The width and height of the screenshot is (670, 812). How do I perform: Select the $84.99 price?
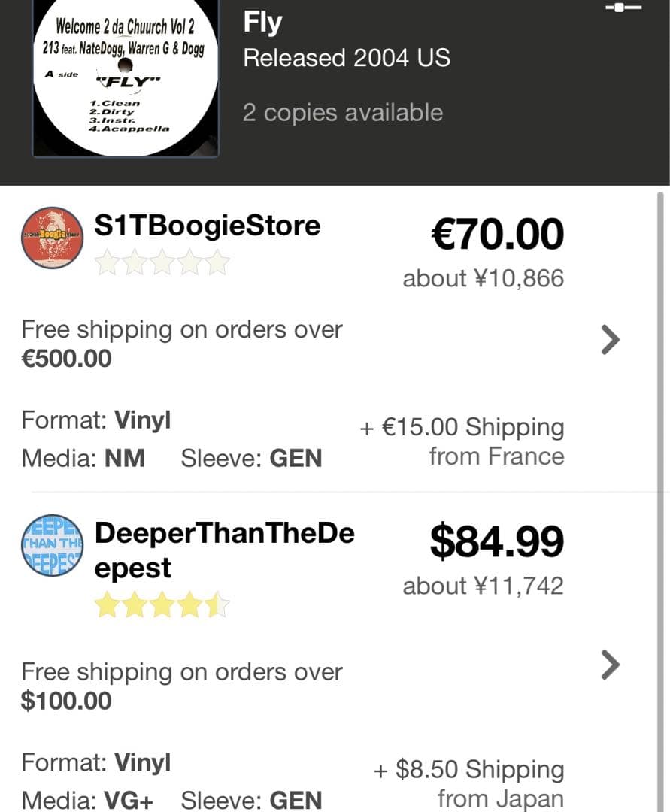497,541
